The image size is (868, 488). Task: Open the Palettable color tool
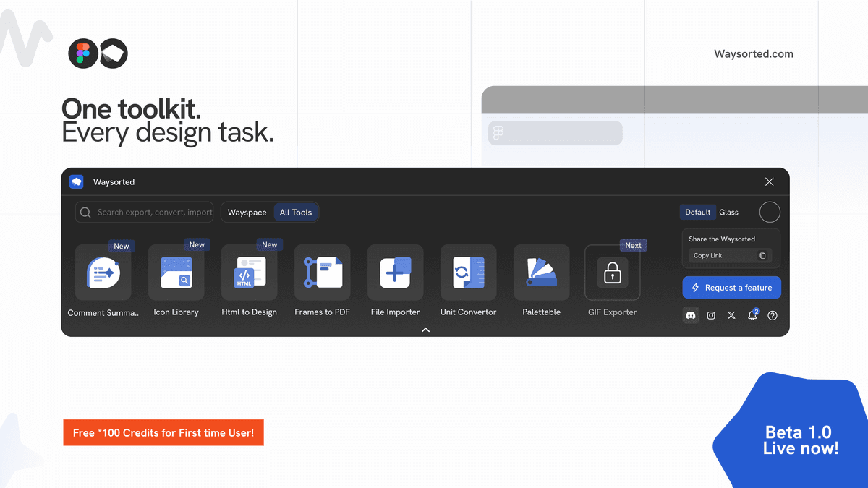click(541, 273)
